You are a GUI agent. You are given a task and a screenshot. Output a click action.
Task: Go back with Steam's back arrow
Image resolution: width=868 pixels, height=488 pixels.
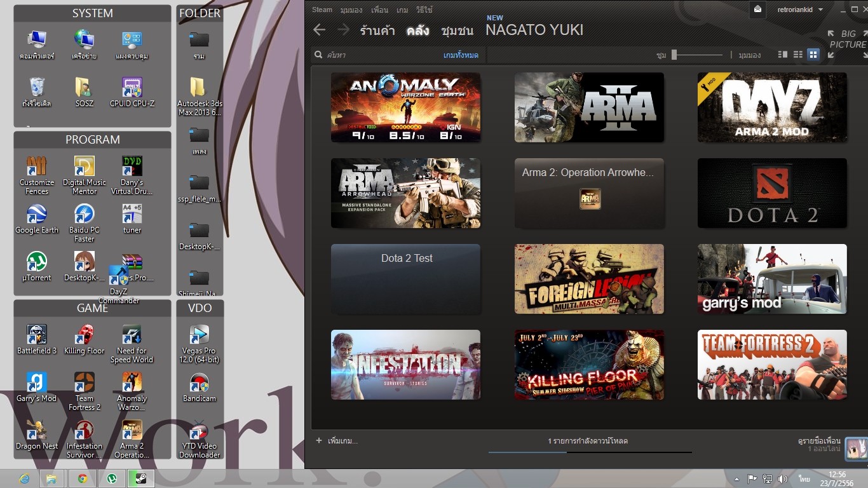coord(320,30)
